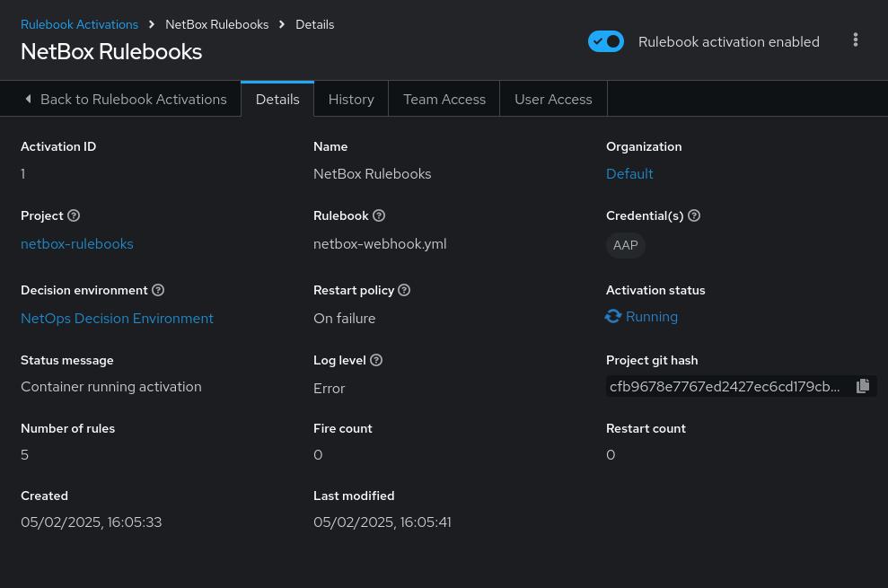The image size is (888, 588).
Task: Click the Running status sync icon
Action: (612, 316)
